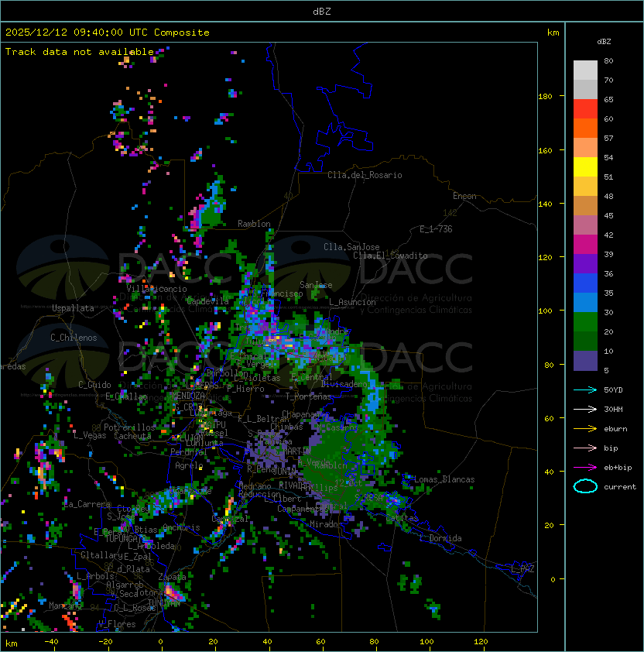Pick the magenta 39-42 dBZ swatch
The image size is (644, 652).
point(585,244)
